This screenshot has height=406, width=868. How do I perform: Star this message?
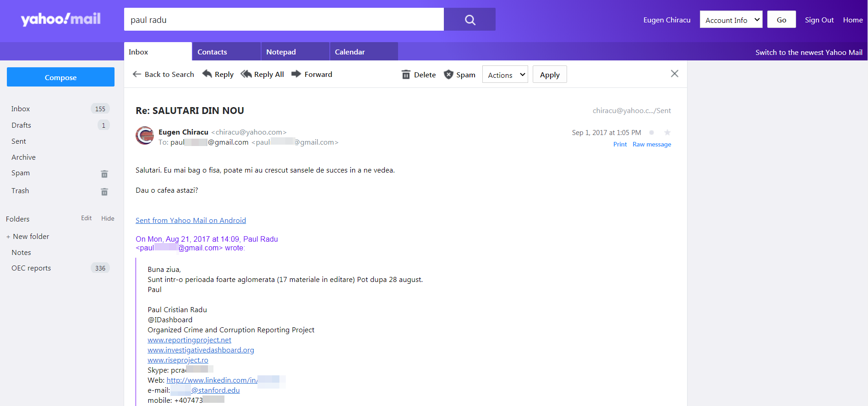667,132
